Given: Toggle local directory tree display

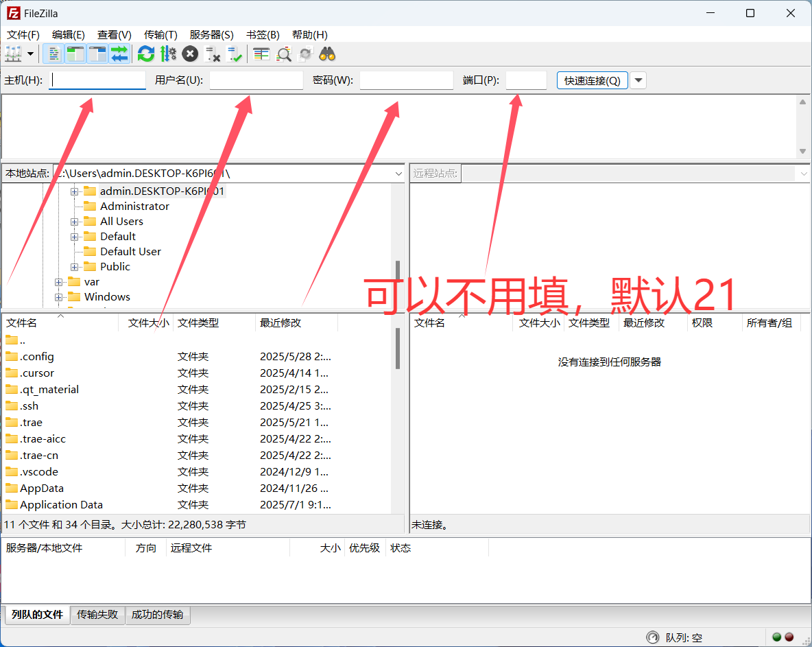Looking at the screenshot, I should [75, 54].
